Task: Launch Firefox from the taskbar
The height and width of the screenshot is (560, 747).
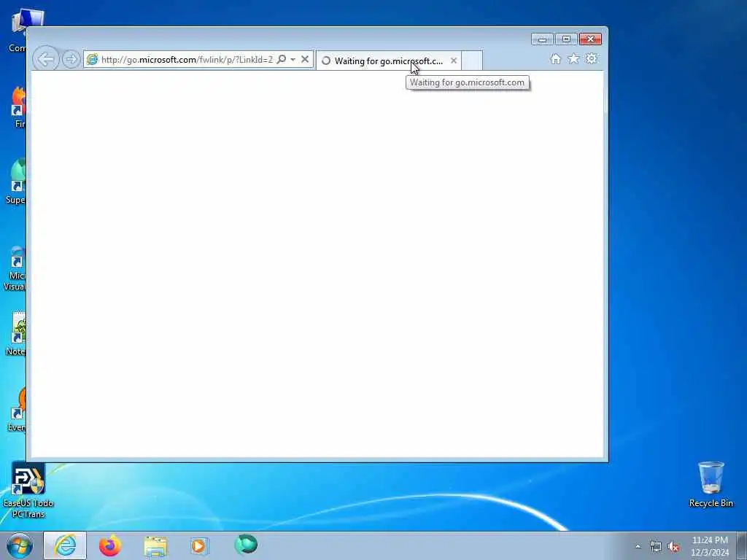Action: 110,545
